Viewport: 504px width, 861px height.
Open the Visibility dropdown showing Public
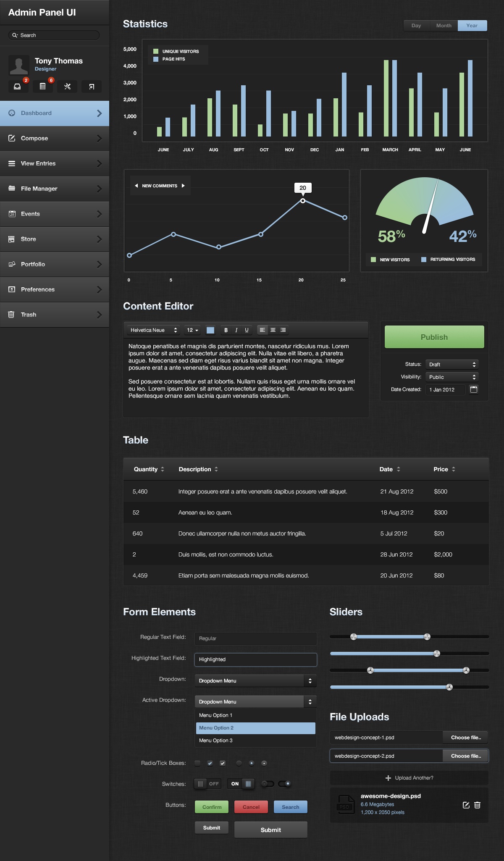pyautogui.click(x=452, y=377)
